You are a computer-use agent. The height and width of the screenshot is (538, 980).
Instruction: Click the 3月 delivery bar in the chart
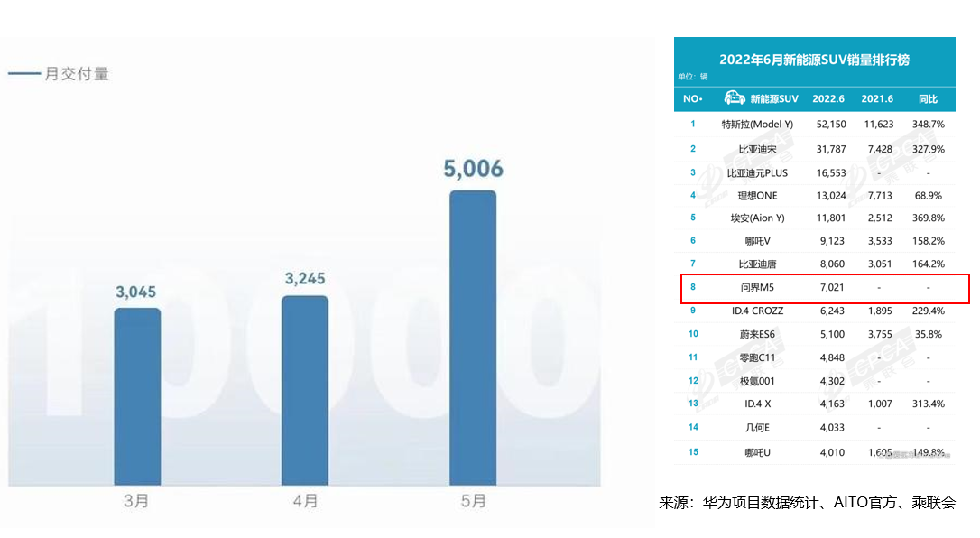point(137,396)
